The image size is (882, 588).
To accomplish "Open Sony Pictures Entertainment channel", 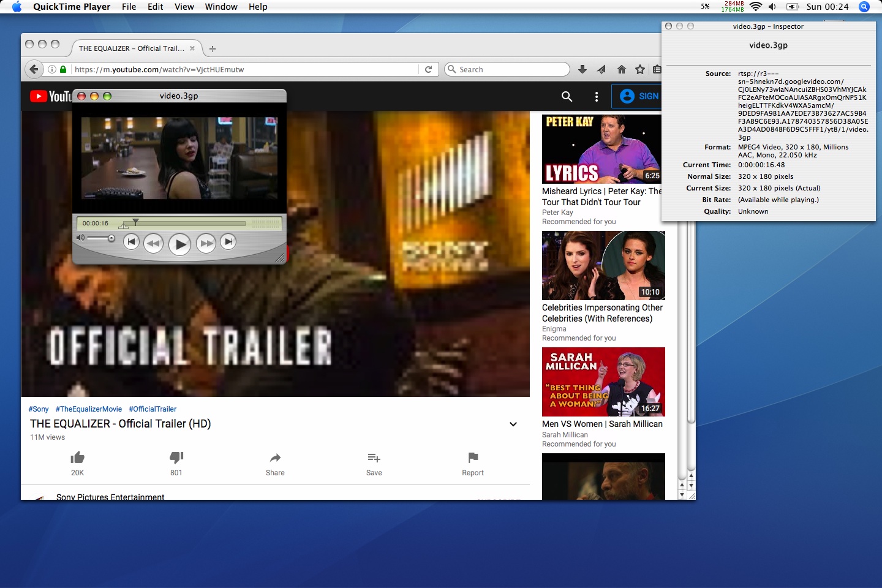I will pyautogui.click(x=110, y=497).
